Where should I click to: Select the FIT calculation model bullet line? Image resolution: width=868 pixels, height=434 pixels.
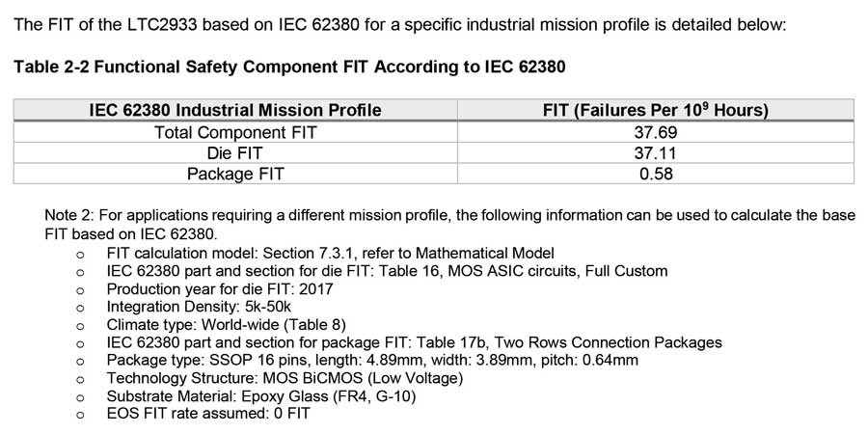(x=330, y=253)
